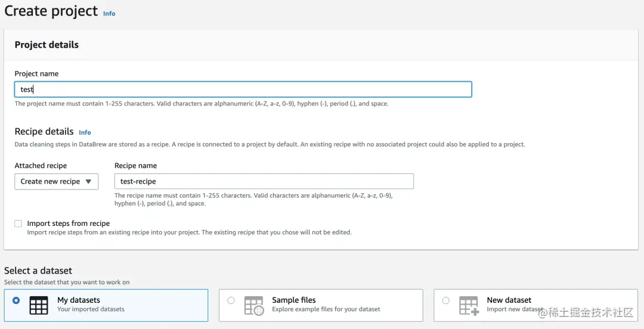Click the 'Project details' heading
The width and height of the screenshot is (644, 329).
tap(47, 45)
